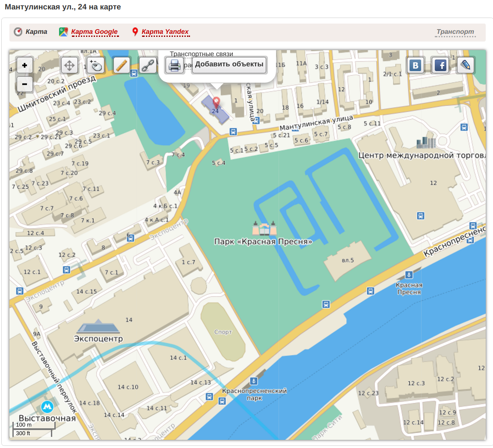
Task: Zoom out with the minus button
Action: (x=24, y=84)
